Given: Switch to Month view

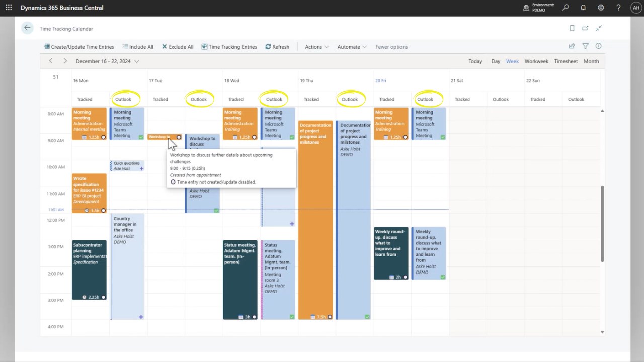Looking at the screenshot, I should tap(591, 61).
